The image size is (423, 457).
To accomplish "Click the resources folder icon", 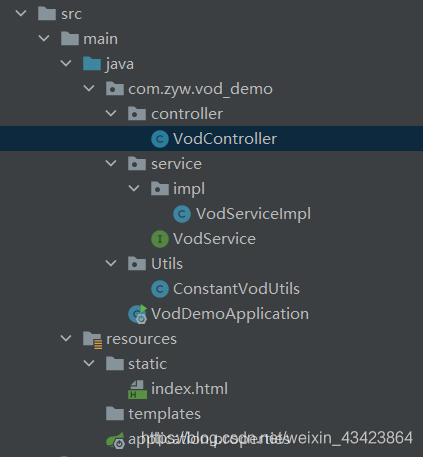I will (x=92, y=340).
